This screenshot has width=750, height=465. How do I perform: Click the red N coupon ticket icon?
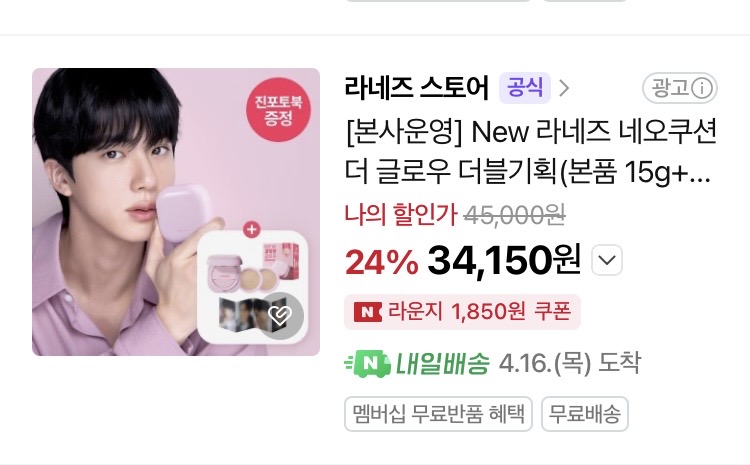point(367,312)
